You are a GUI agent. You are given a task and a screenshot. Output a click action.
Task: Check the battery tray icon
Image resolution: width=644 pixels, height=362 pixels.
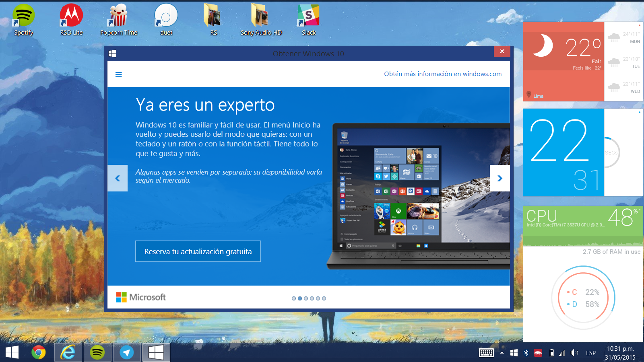(552, 353)
